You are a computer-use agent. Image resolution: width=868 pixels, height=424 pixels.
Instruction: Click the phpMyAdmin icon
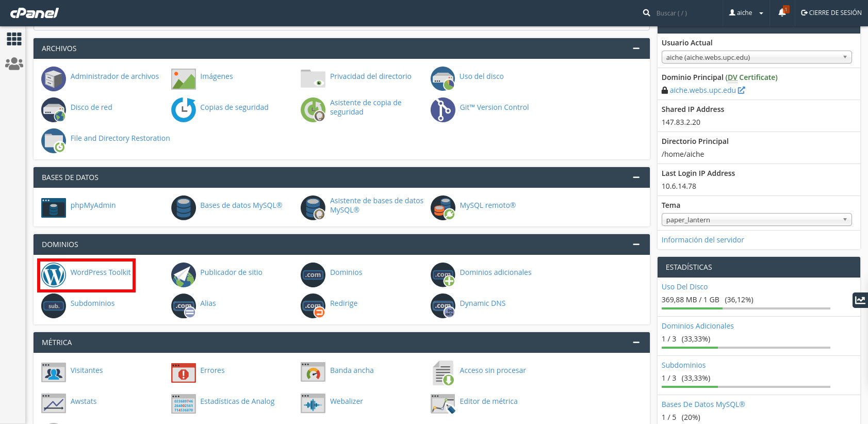[x=54, y=207]
